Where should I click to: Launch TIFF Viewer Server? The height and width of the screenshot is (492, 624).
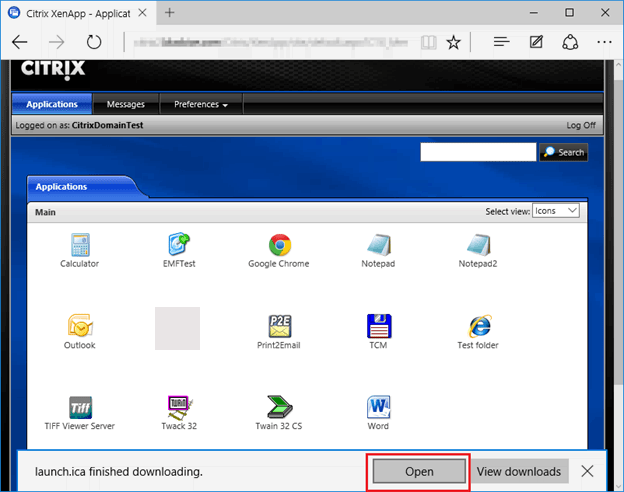click(x=80, y=413)
